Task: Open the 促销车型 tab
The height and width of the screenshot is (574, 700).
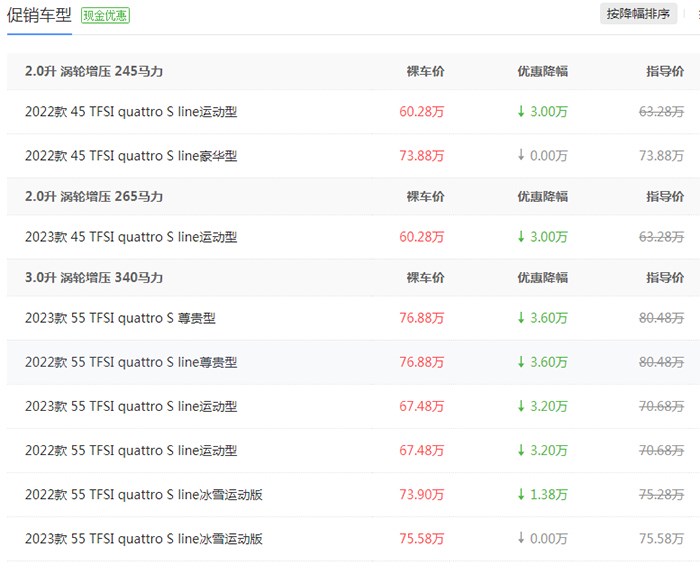Action: click(x=39, y=15)
